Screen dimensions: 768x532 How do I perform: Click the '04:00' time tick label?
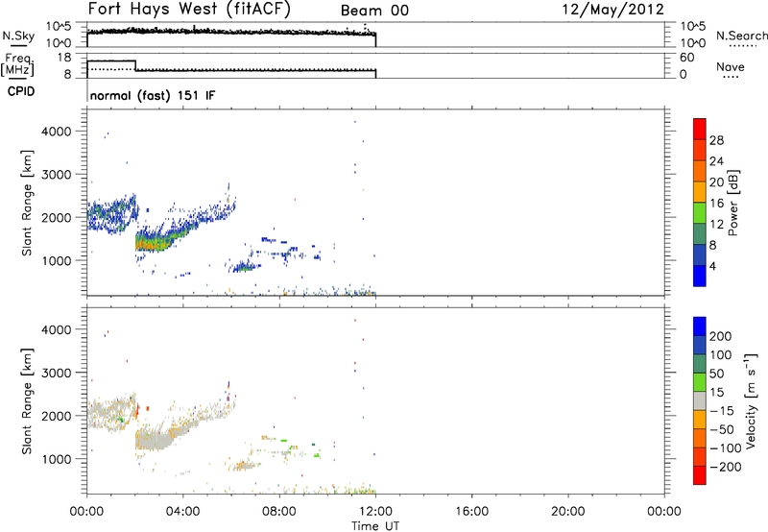182,512
